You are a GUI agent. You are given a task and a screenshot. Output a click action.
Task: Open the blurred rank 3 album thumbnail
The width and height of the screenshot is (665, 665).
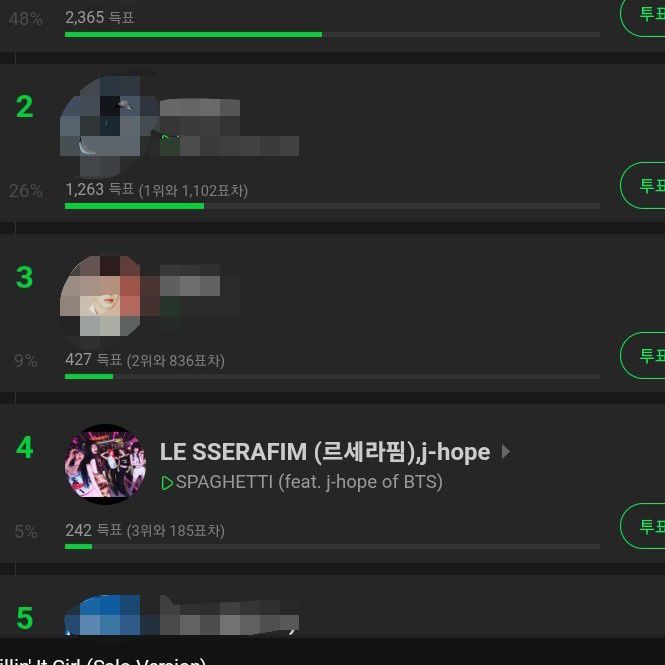pos(102,296)
